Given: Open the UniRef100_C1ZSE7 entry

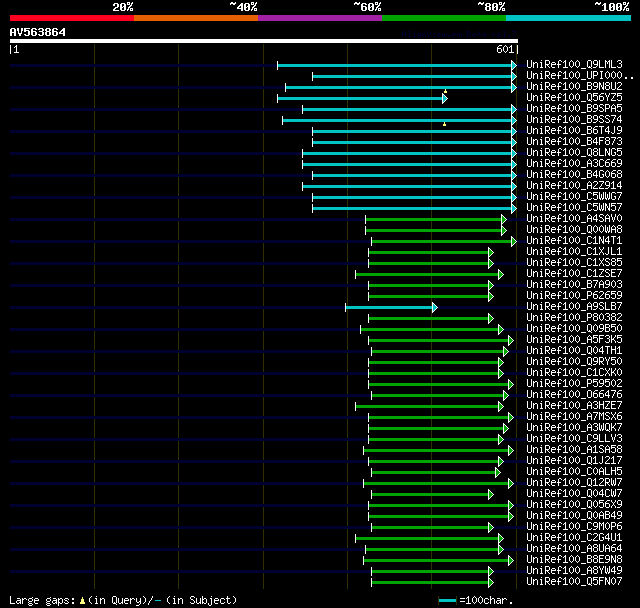Looking at the screenshot, I should tap(574, 274).
